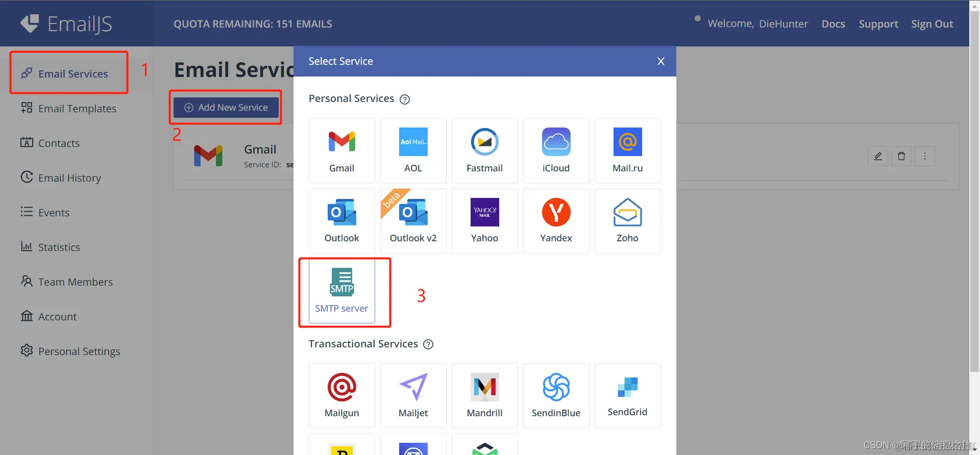Image resolution: width=980 pixels, height=455 pixels.
Task: Open the Docs link
Action: [833, 24]
